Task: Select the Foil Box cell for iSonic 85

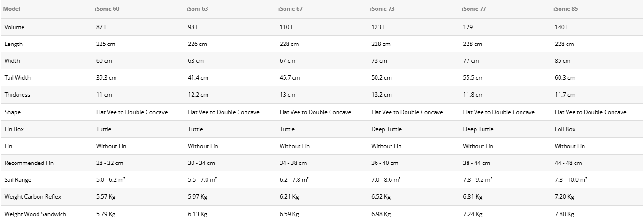Action: point(565,129)
